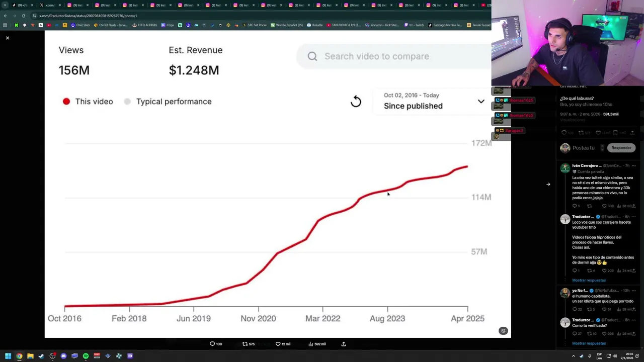Click the reset arrow next to date range

coord(356,102)
